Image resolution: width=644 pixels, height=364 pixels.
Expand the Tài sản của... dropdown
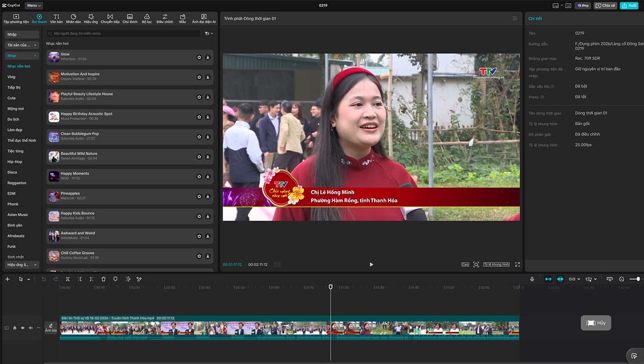click(x=22, y=45)
